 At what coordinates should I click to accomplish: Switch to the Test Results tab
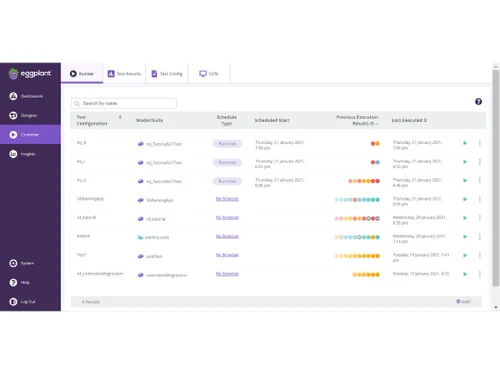(124, 74)
